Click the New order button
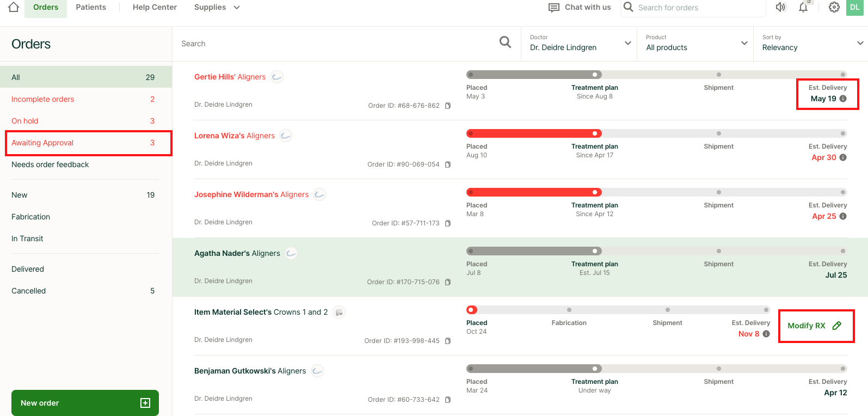This screenshot has height=416, width=868. point(85,403)
